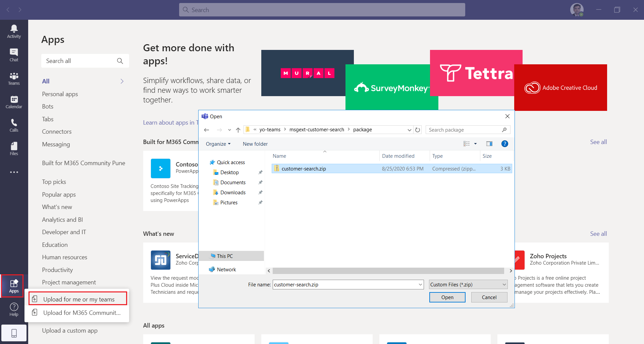Open Chat from the left rail
Screen dimensions: 644x344
tap(14, 55)
